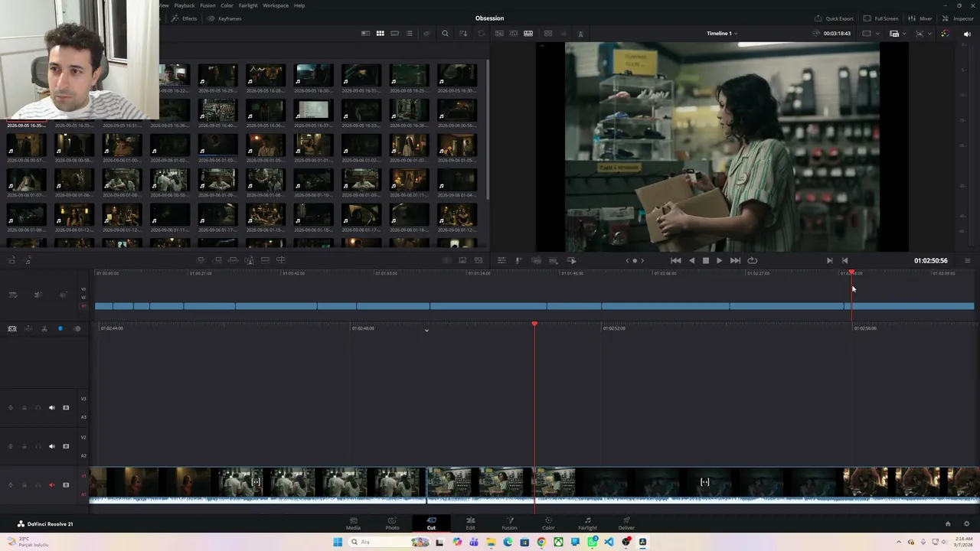This screenshot has width=980, height=551.
Task: Stop playback in the viewer
Action: pyautogui.click(x=705, y=260)
